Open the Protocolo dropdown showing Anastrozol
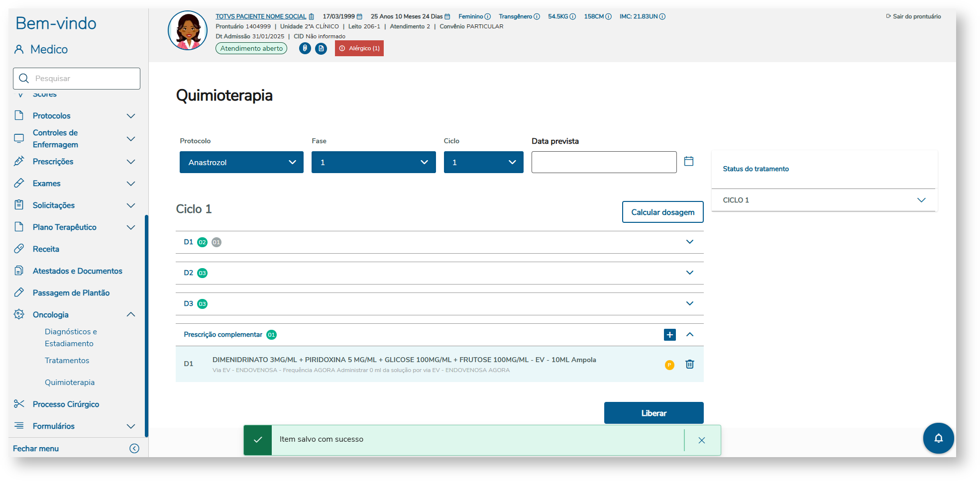980x481 pixels. 241,162
